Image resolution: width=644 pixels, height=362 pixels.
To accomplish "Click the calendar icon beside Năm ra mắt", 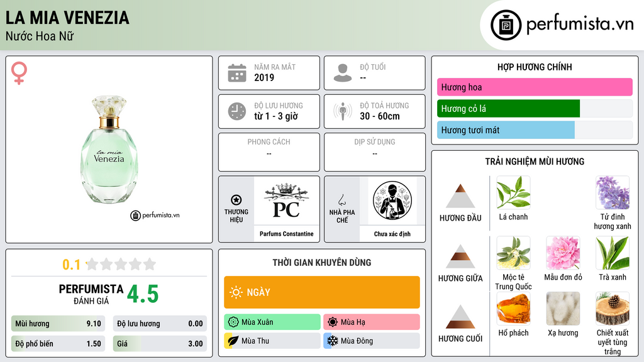I will (237, 73).
